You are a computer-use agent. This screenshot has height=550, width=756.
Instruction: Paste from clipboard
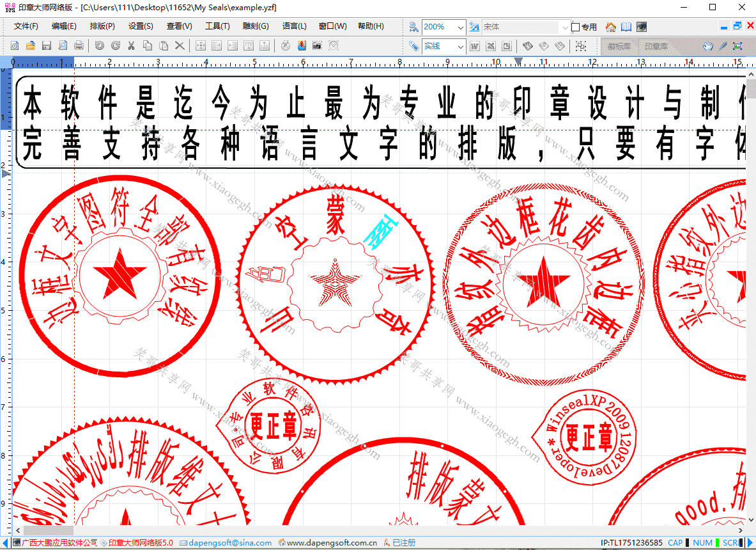(164, 46)
